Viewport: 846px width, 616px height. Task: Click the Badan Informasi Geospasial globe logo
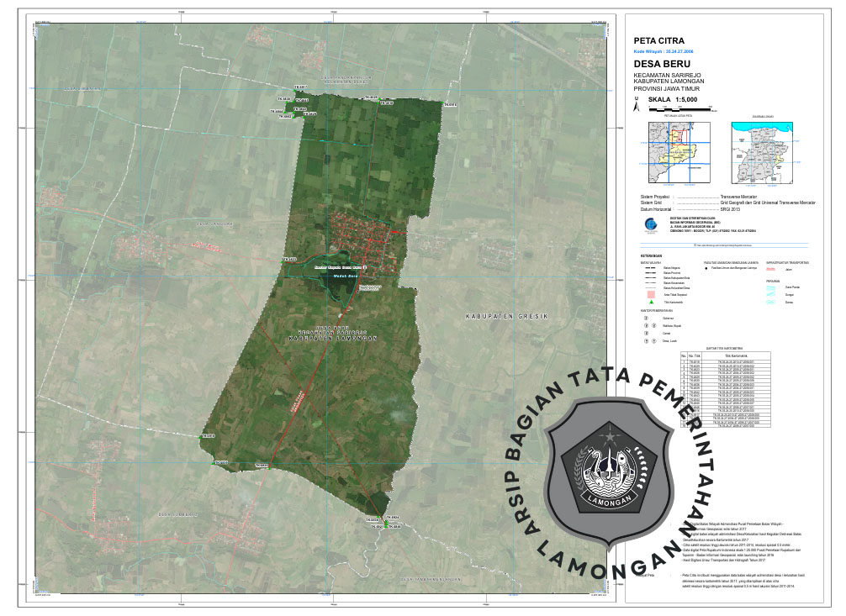650,224
